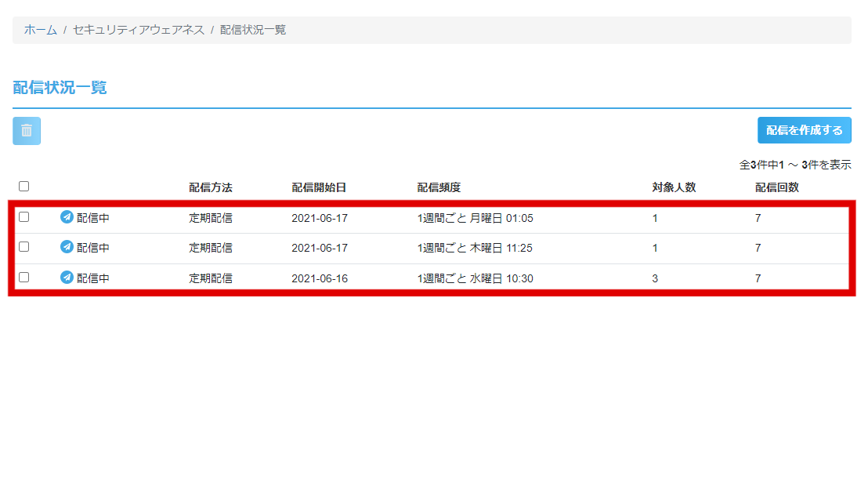Click the 配信方法 column header
Viewport: 868px width, 494px height.
tap(211, 187)
